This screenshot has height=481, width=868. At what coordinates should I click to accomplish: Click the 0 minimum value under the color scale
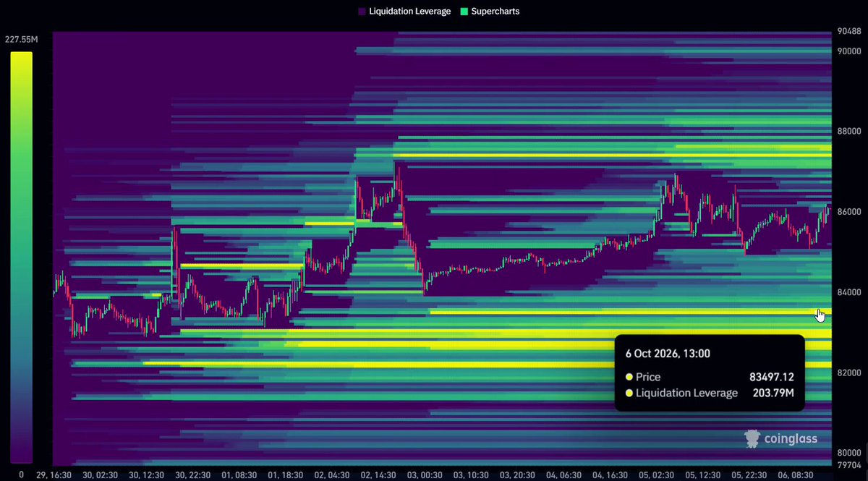pyautogui.click(x=21, y=474)
